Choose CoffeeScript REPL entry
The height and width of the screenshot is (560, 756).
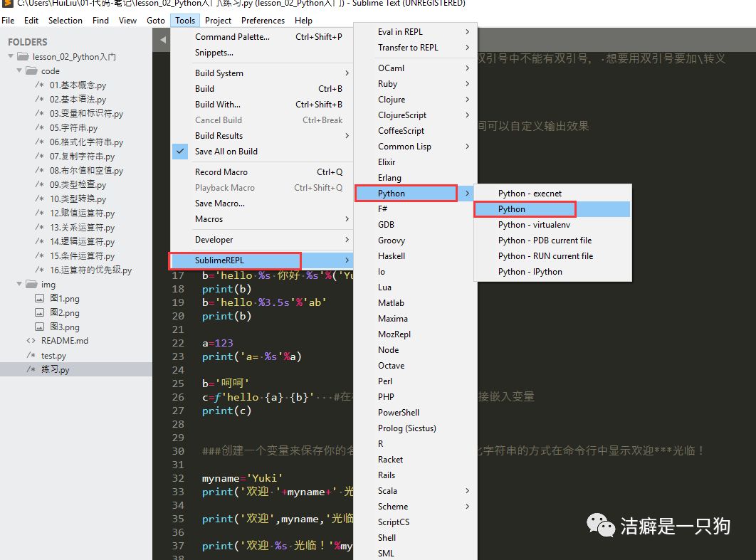tap(415, 131)
